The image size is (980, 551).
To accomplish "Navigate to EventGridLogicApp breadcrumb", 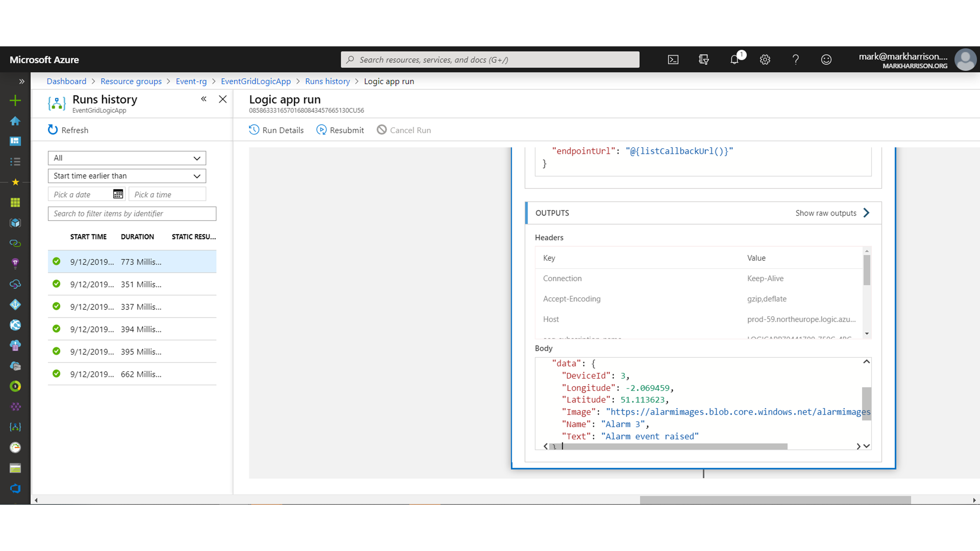I will pyautogui.click(x=256, y=82).
